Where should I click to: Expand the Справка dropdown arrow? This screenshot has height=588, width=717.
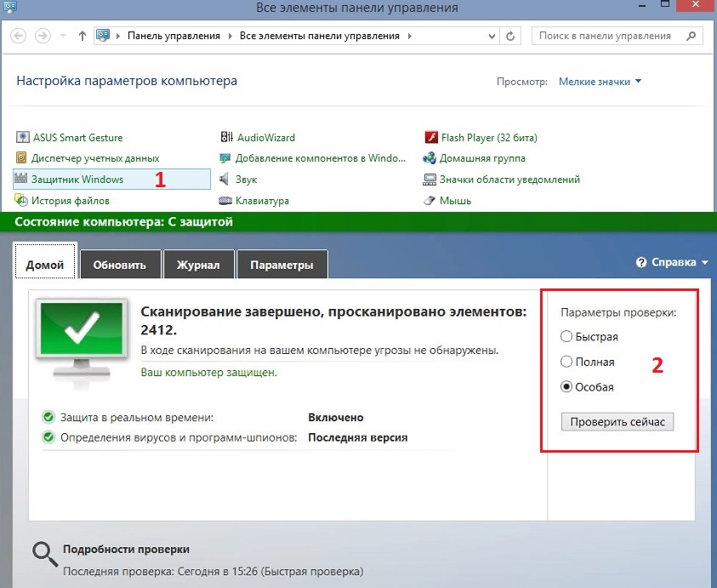(704, 263)
